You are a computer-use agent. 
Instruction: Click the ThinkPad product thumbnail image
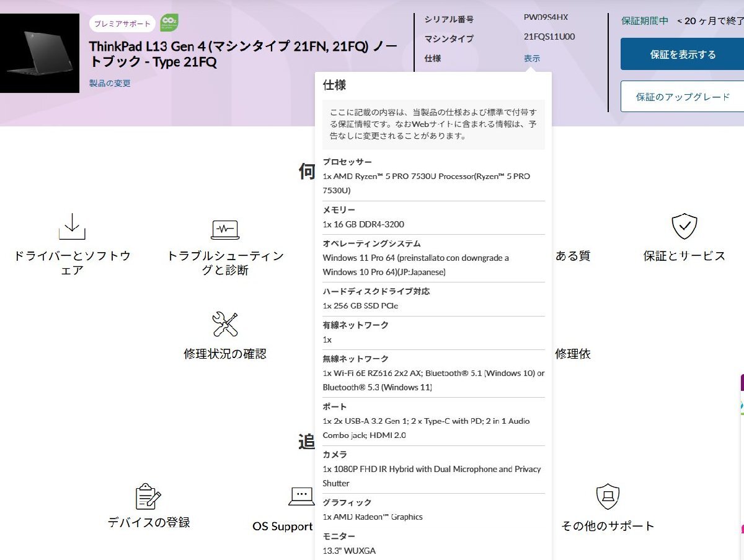pyautogui.click(x=40, y=53)
